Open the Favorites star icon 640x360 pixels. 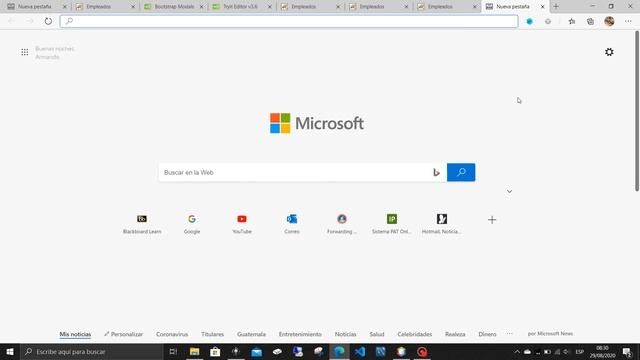pos(572,21)
